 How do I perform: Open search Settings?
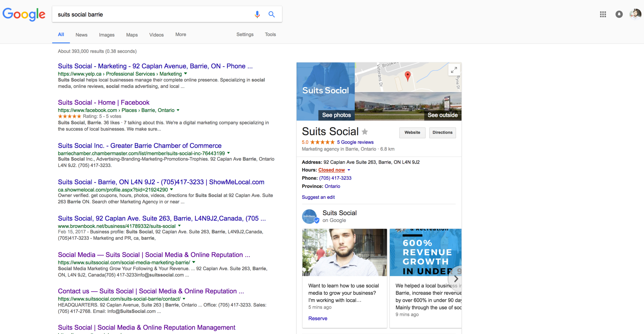245,35
